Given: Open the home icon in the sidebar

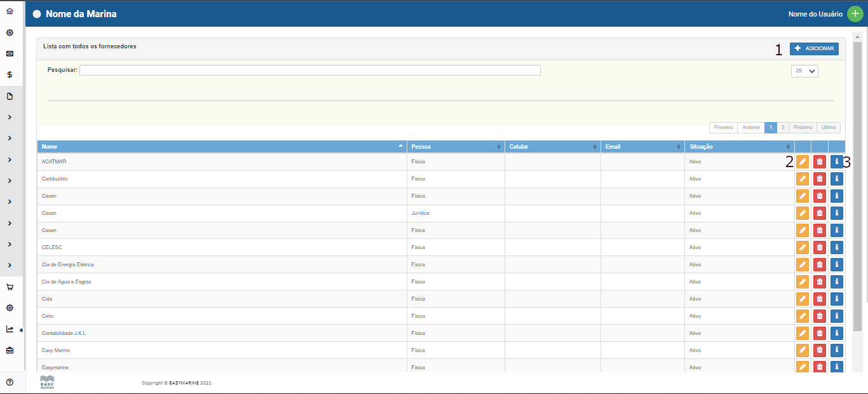Looking at the screenshot, I should coord(10,11).
